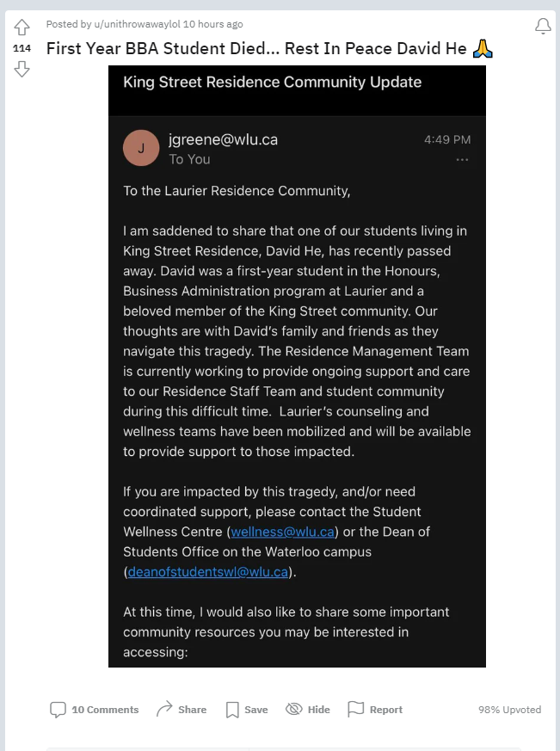
Task: Click the sender avatar with letter J
Action: point(141,148)
